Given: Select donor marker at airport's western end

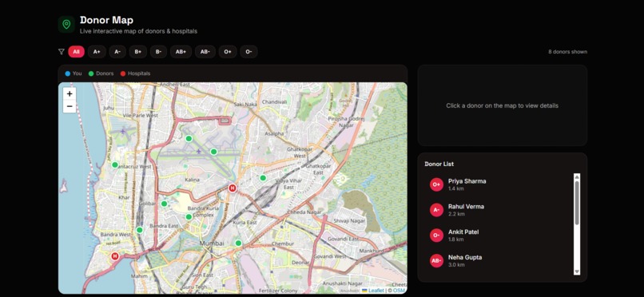Looking at the screenshot, I should coord(189,139).
